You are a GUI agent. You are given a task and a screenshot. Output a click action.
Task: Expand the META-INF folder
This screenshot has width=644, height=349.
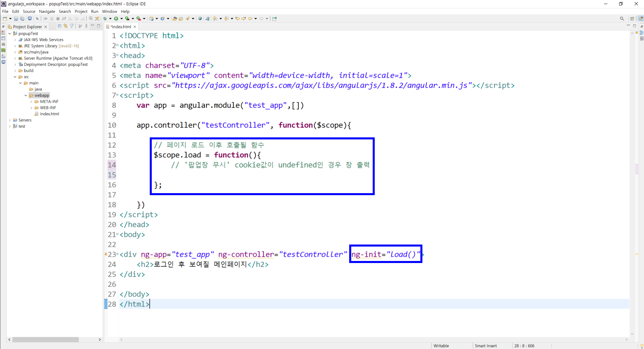[31, 102]
